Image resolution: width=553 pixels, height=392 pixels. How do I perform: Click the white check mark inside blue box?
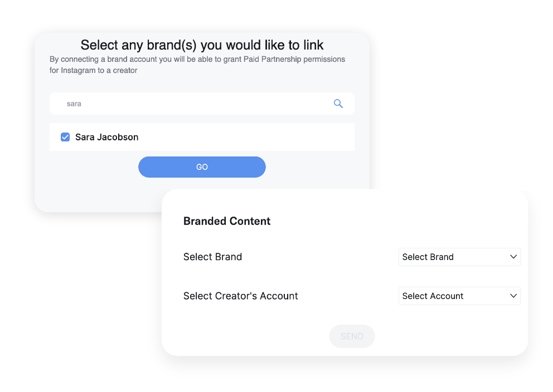(x=65, y=137)
